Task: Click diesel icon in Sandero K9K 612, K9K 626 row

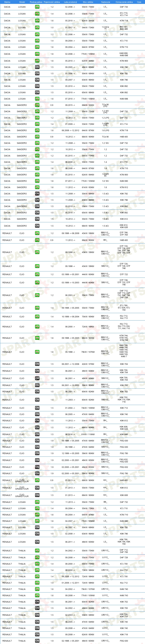Action: point(37,226)
